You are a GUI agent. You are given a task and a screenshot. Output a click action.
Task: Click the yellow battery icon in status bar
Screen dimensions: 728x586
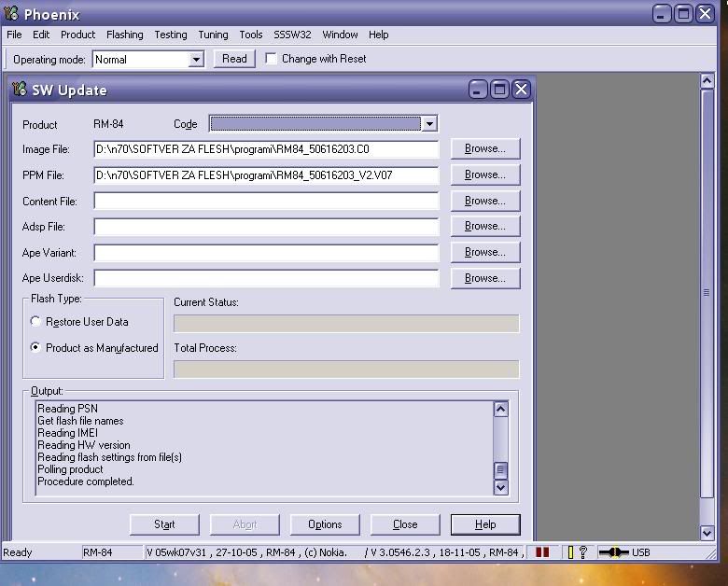coord(570,552)
